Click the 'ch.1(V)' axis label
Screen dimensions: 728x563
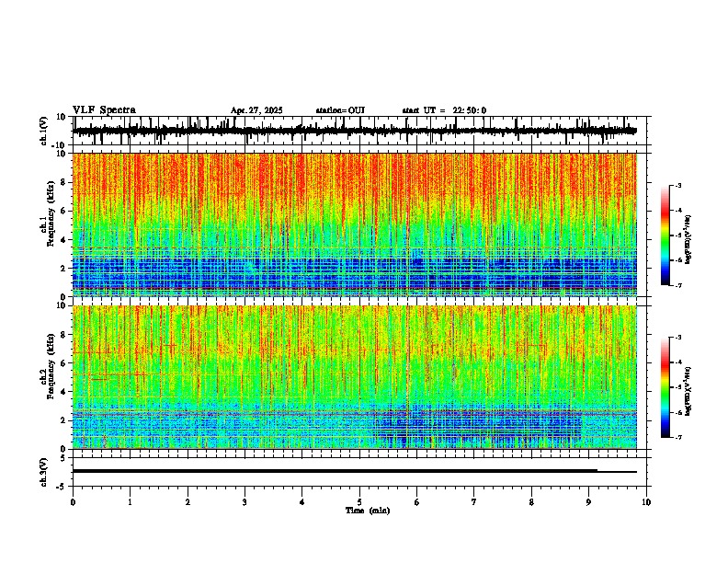click(44, 131)
